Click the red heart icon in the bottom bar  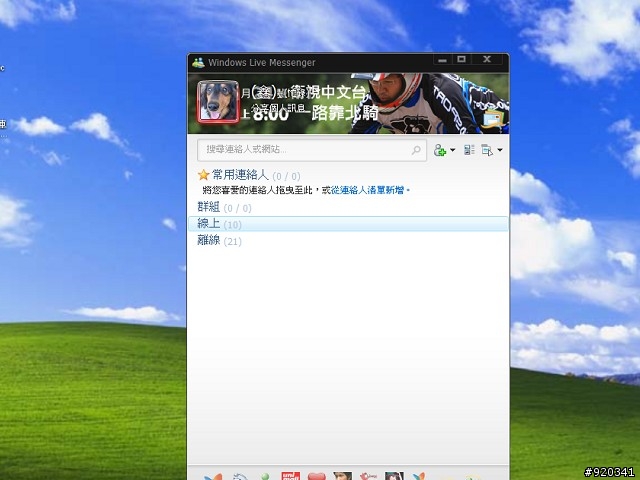(x=316, y=476)
